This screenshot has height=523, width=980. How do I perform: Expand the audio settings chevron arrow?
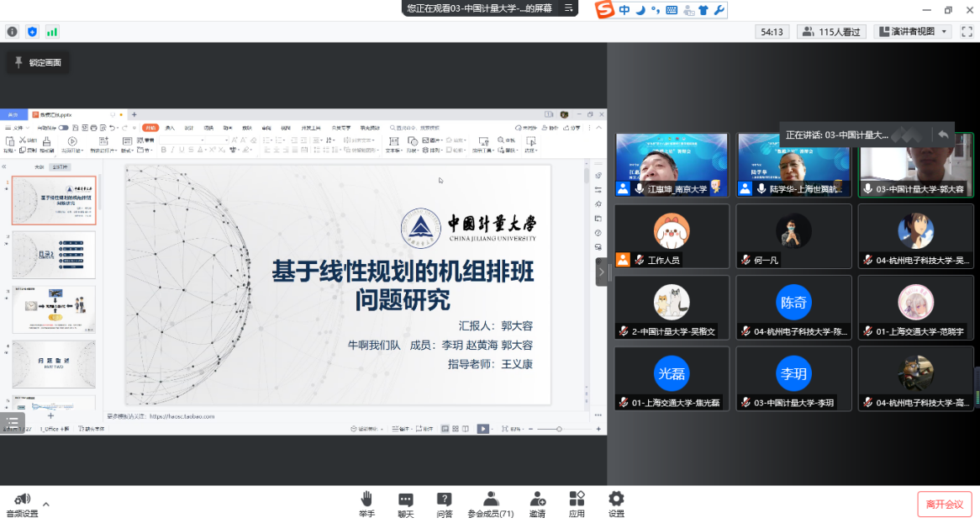coord(46,505)
